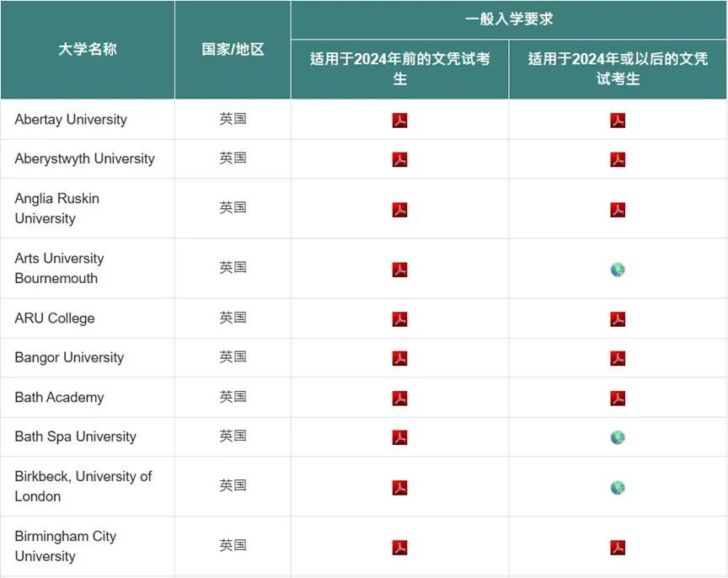Click the 大学名称 column header
This screenshot has height=578, width=728.
coord(87,50)
